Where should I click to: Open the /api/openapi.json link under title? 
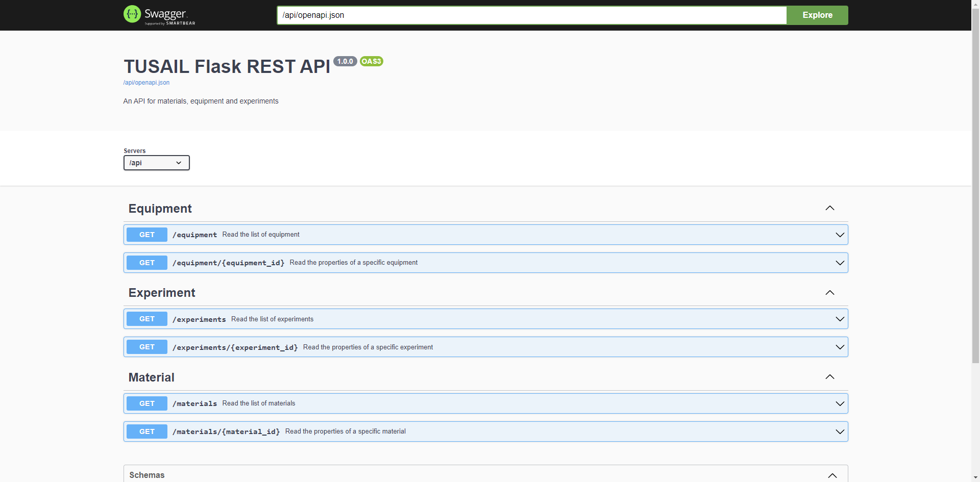coord(146,83)
